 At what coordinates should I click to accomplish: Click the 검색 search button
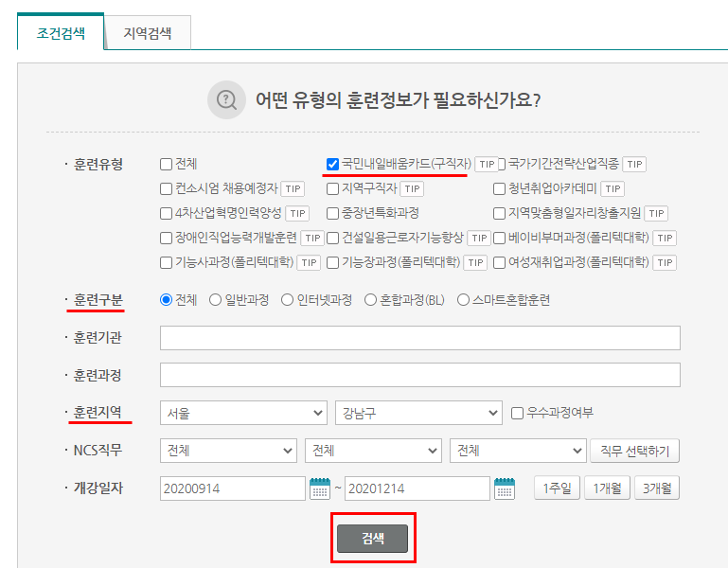372,539
